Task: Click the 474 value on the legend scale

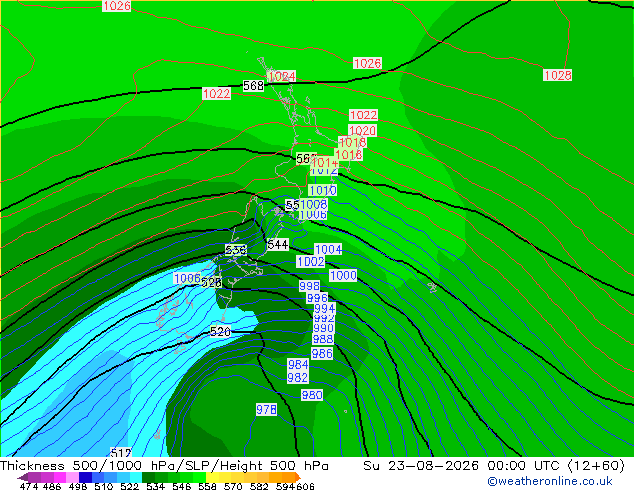Action: 29,486
